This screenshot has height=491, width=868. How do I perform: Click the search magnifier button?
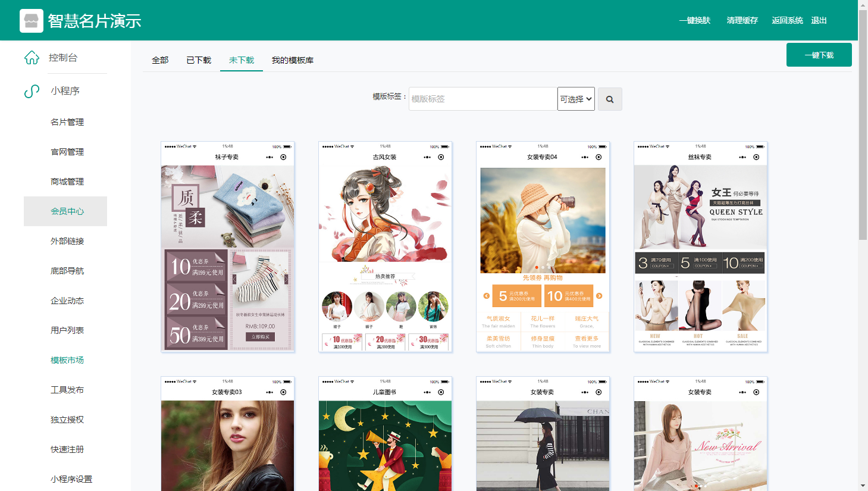(610, 99)
